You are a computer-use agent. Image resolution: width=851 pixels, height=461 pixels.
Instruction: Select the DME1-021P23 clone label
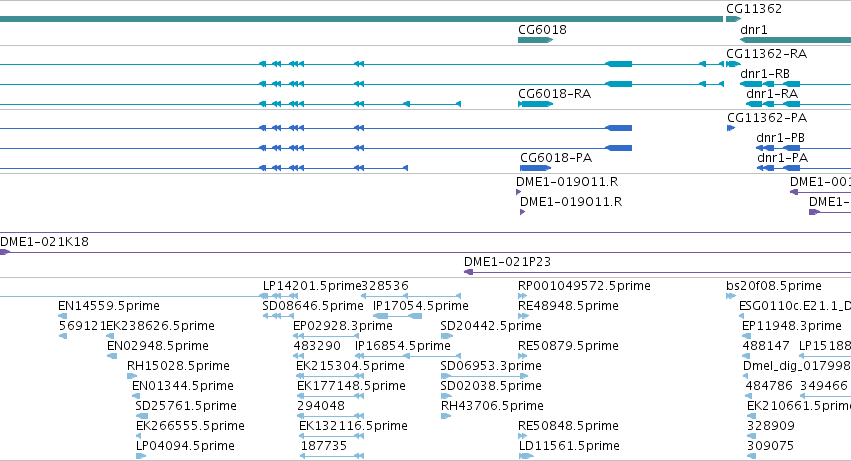coord(507,262)
